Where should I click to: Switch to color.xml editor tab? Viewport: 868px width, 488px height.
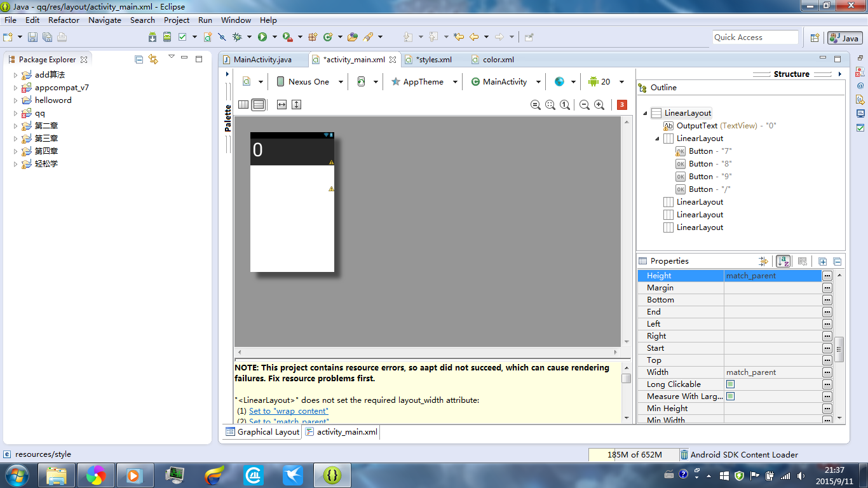(x=498, y=60)
